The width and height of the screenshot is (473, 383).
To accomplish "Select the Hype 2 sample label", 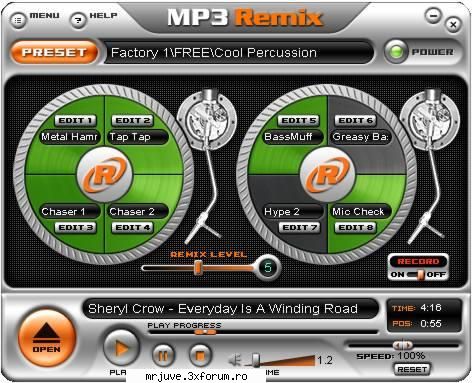I will tap(293, 211).
